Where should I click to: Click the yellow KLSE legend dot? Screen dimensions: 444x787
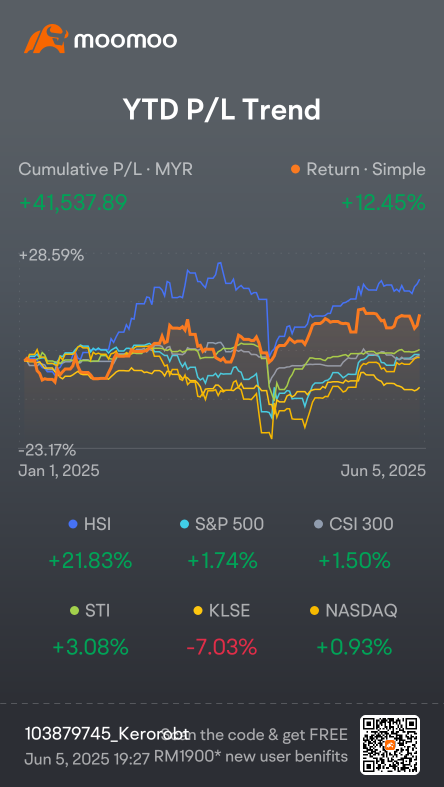point(198,611)
